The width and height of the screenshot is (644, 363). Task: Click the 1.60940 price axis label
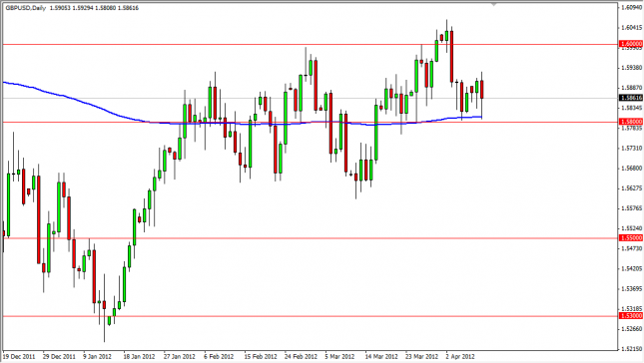coord(632,7)
